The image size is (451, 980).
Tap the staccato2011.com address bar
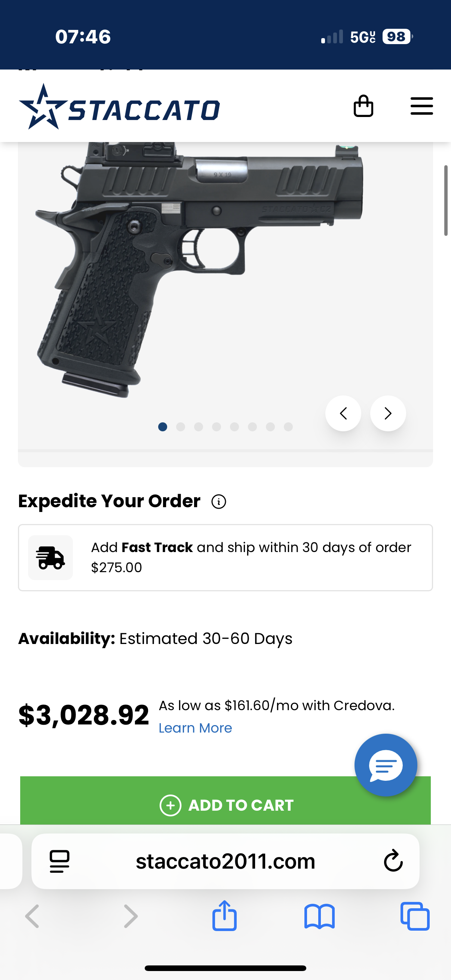click(x=225, y=861)
